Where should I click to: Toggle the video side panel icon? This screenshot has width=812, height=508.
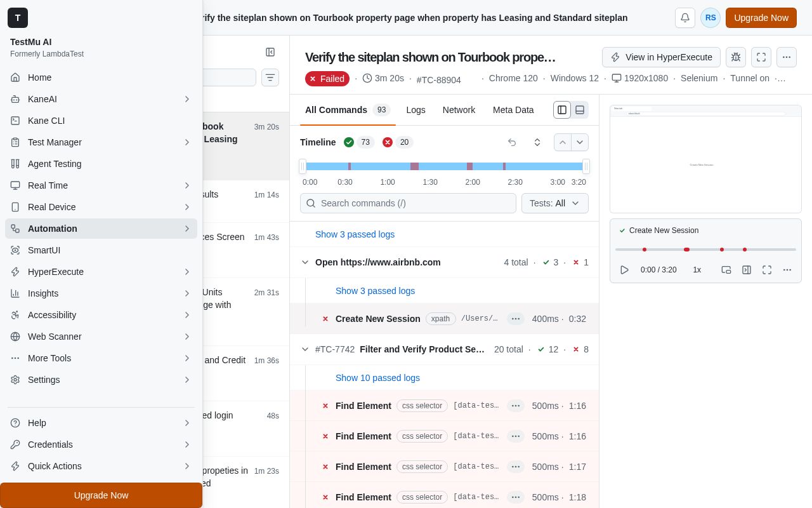[x=747, y=270]
